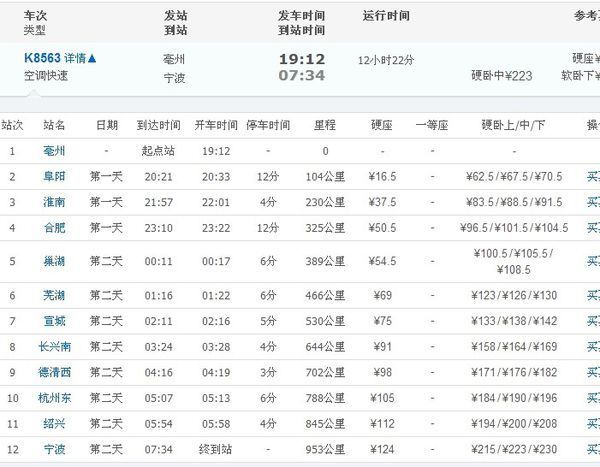
Task: Click the buy link in the 绍兴 row
Action: (593, 424)
